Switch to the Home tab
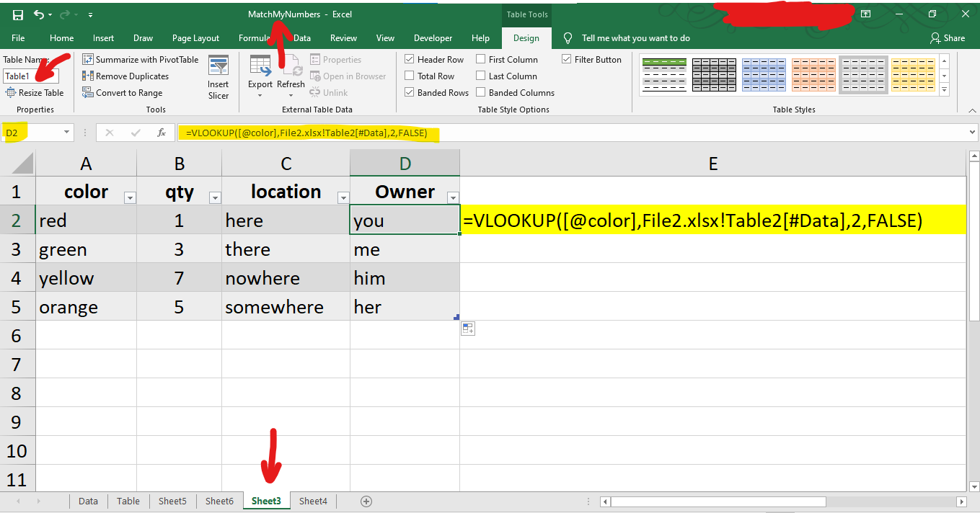The width and height of the screenshot is (980, 513). [61, 38]
